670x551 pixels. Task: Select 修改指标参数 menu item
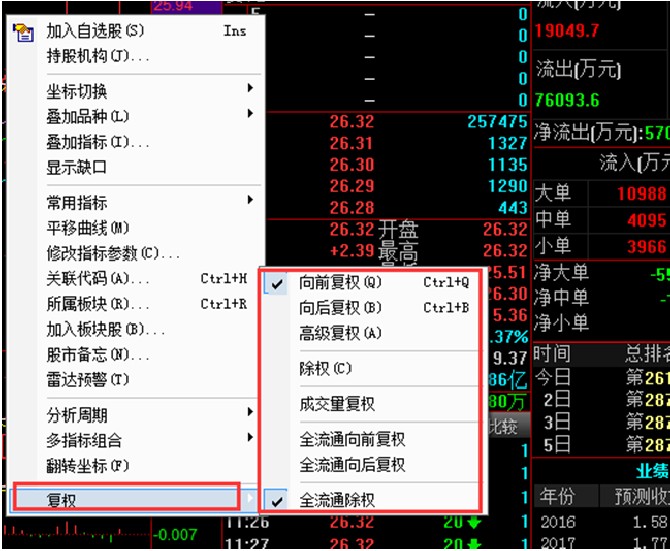click(112, 253)
